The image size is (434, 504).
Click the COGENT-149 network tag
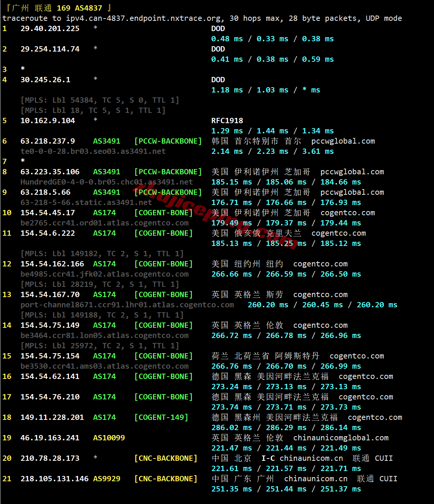click(161, 417)
